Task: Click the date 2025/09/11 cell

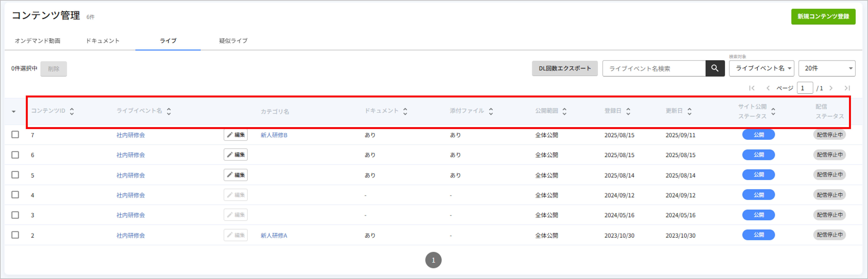Action: click(x=680, y=135)
